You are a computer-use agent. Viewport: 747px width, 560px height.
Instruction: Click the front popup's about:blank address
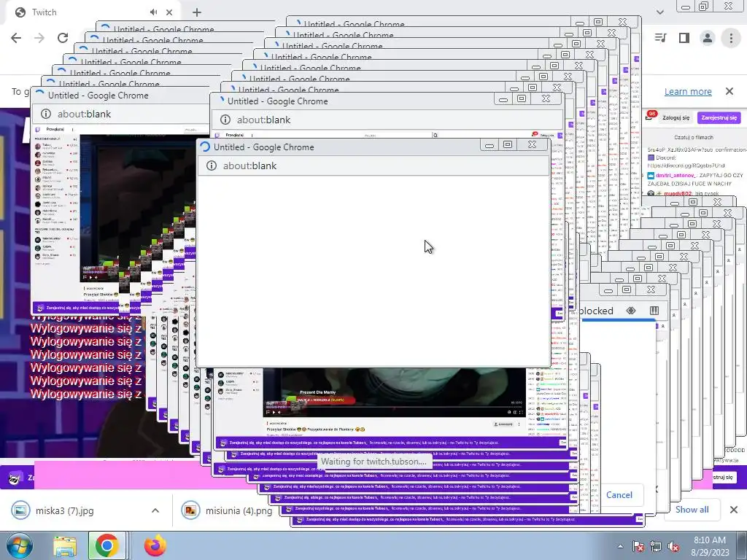coord(249,166)
